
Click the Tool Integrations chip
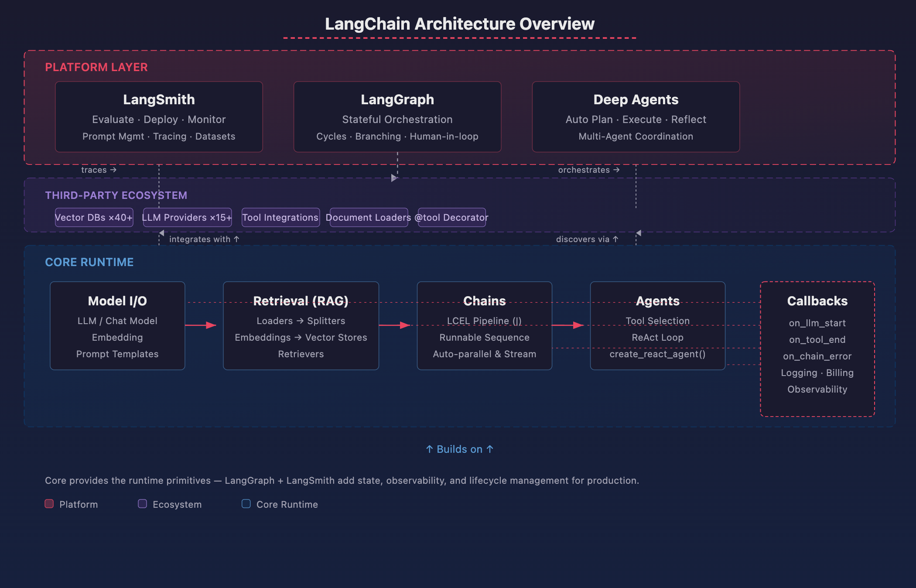(280, 217)
